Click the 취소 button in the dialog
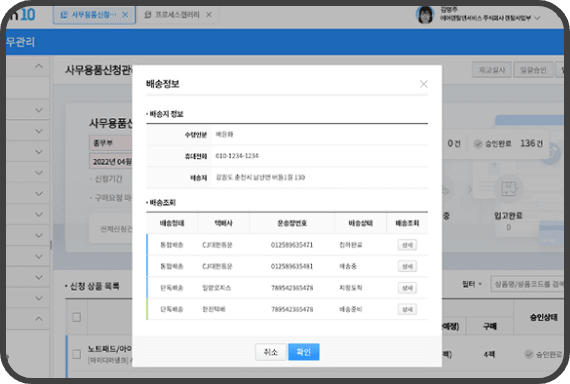The width and height of the screenshot is (570, 384). click(x=270, y=352)
